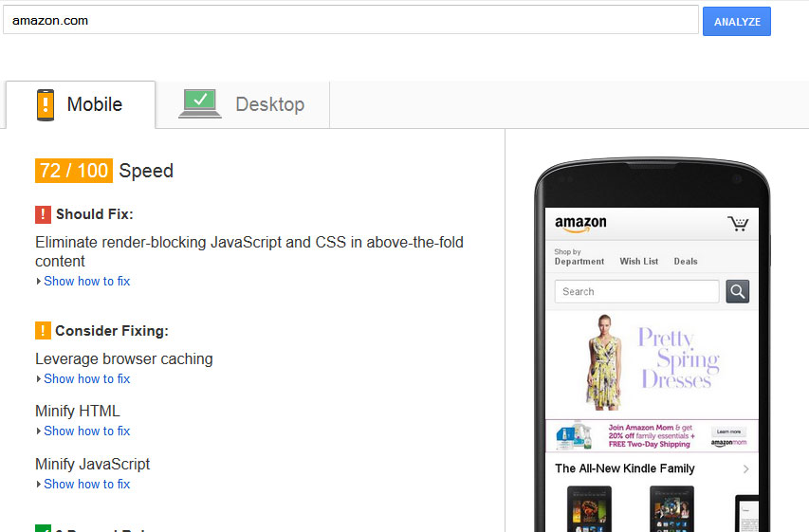Image resolution: width=809 pixels, height=532 pixels.
Task: Open Deals in phone preview
Action: tap(686, 261)
